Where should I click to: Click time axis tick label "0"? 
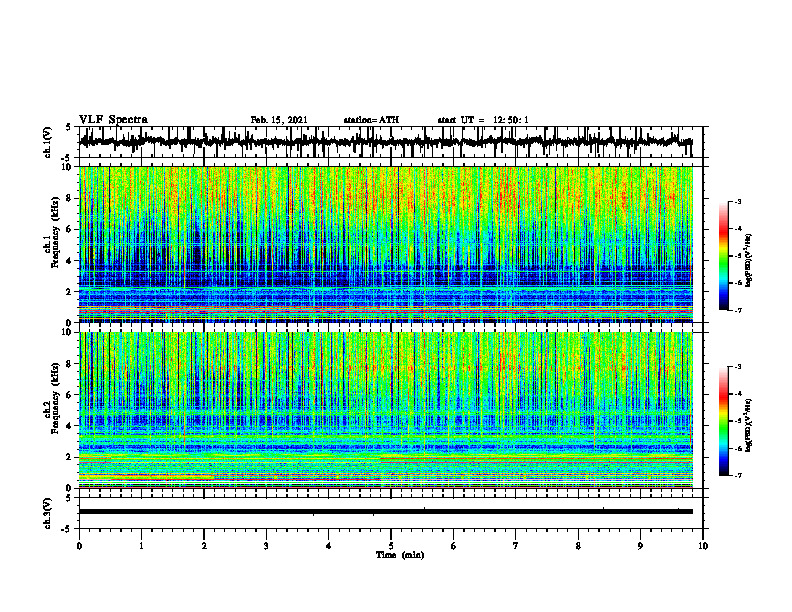point(79,546)
